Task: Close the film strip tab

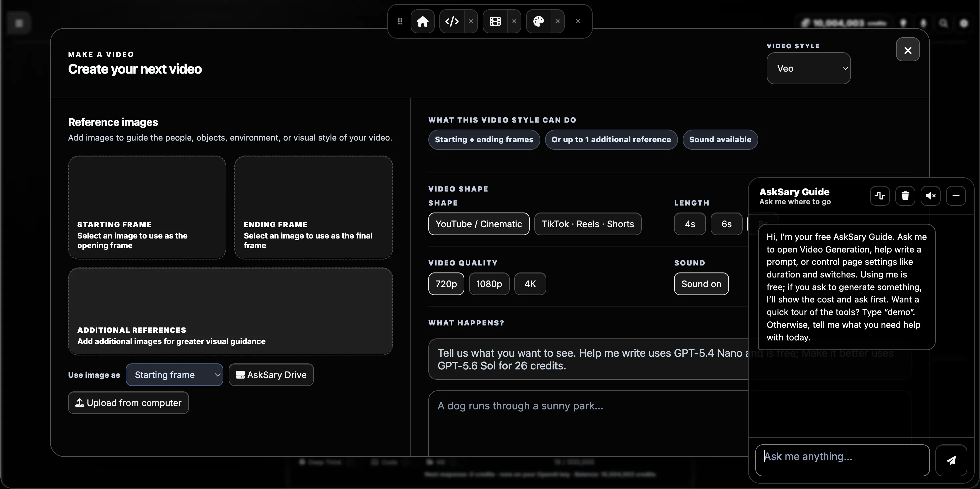Action: tap(514, 21)
